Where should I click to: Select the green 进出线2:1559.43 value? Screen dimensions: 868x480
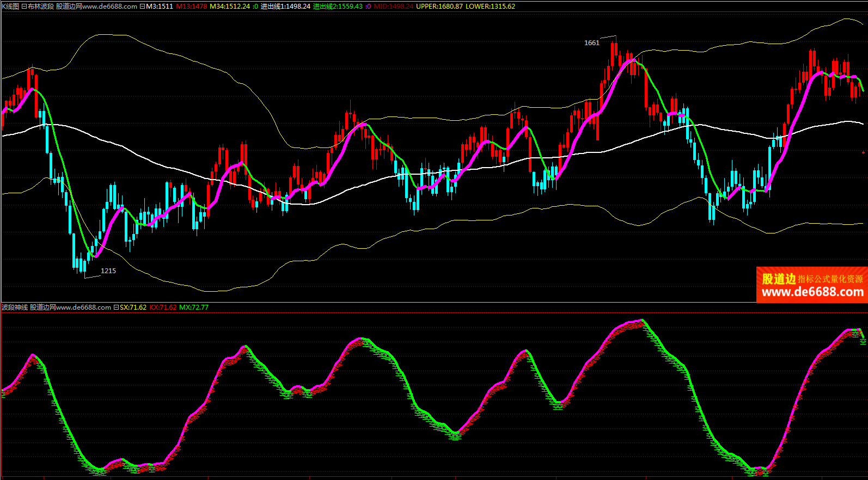point(338,7)
